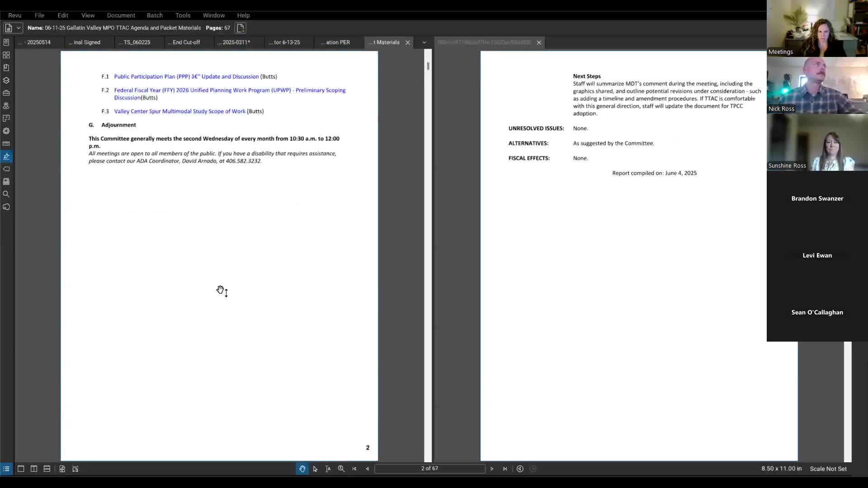
Task: Expand the hidden document tabs list
Action: (424, 42)
